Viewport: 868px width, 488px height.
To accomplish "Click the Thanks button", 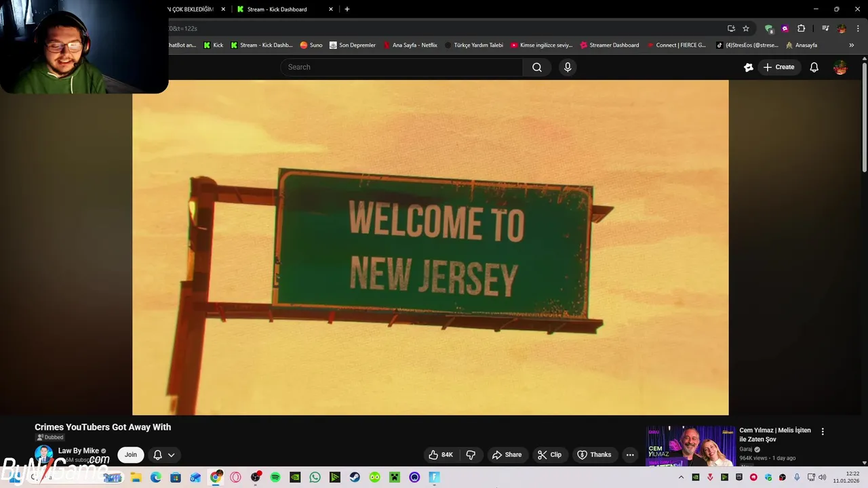I will coord(594,455).
